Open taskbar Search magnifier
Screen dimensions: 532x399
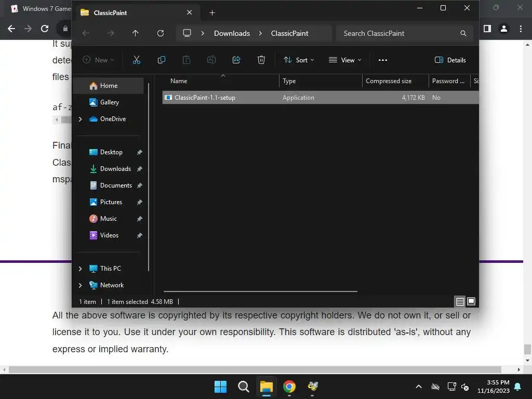point(243,387)
